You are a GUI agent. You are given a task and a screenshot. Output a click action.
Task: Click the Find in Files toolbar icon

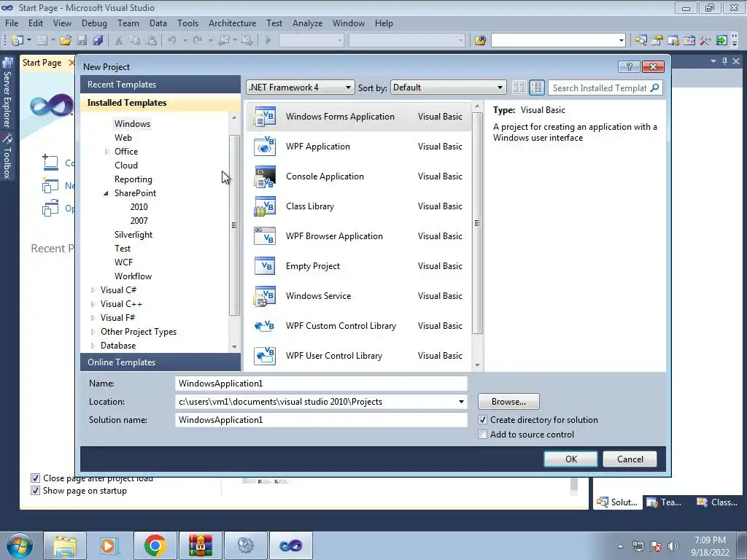tap(480, 41)
